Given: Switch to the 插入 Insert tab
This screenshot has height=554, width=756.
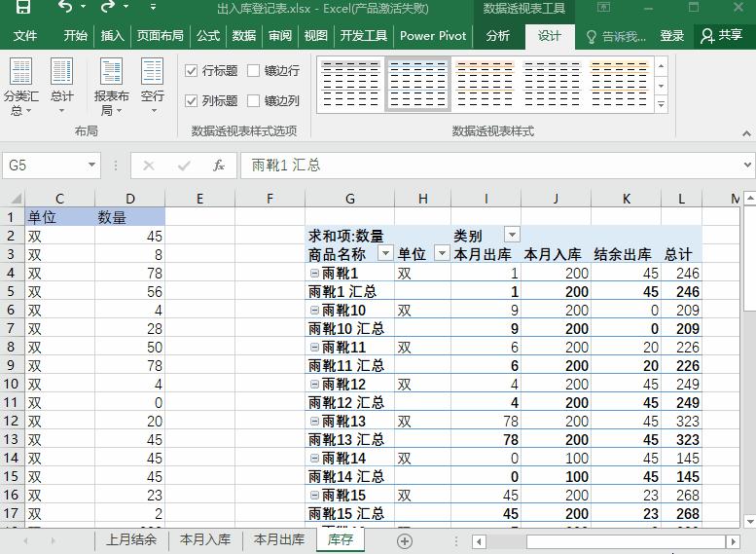Looking at the screenshot, I should 112,36.
